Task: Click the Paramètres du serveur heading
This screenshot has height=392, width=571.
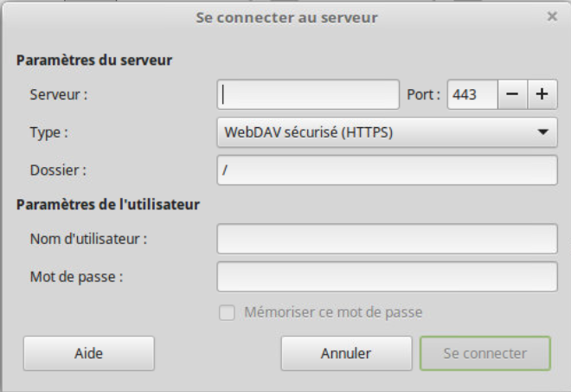Action: tap(94, 60)
